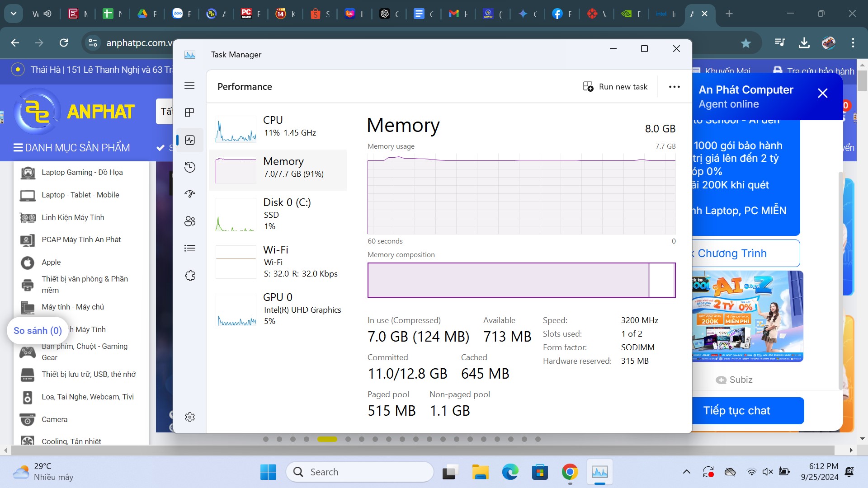
Task: Click the Memory usage graph
Action: [x=521, y=193]
